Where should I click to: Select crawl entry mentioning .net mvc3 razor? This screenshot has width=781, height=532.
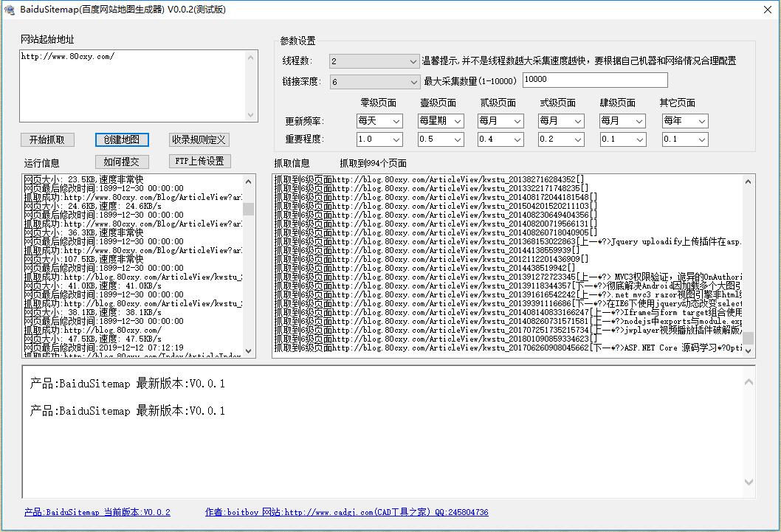[x=508, y=294]
